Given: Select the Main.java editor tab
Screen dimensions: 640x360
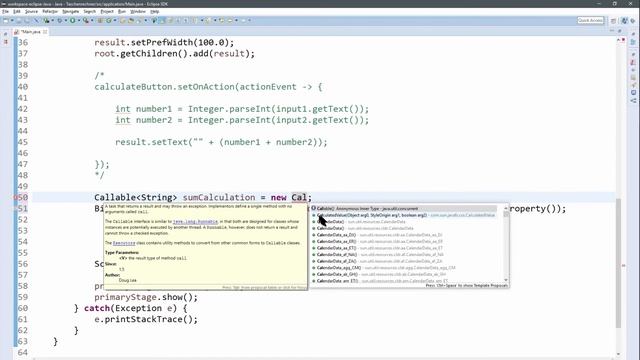Looking at the screenshot, I should click(30, 31).
